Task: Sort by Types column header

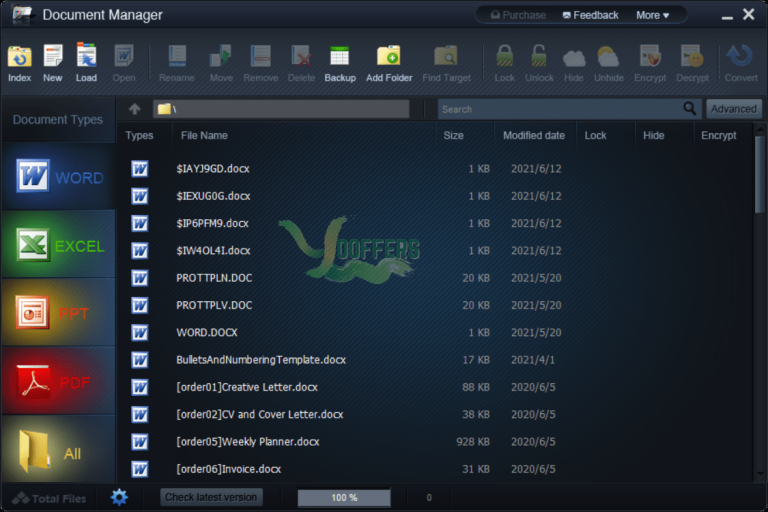Action: (139, 136)
